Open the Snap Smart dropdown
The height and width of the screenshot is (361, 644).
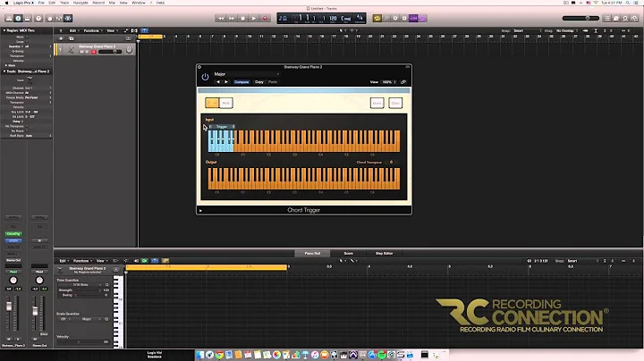(x=527, y=30)
